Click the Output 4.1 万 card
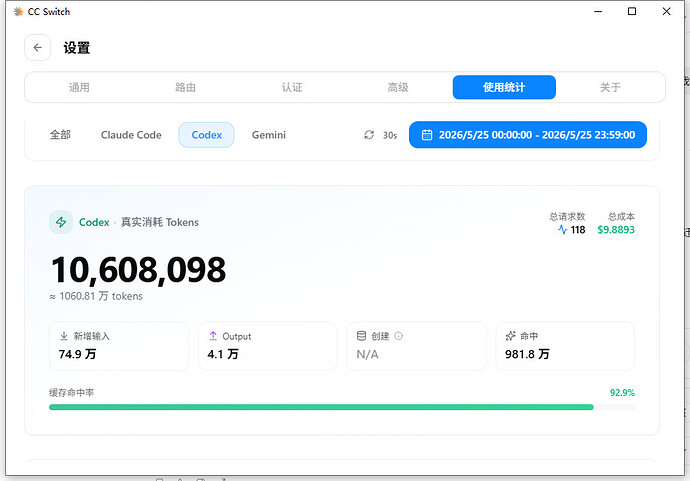This screenshot has height=481, width=690. [x=268, y=346]
